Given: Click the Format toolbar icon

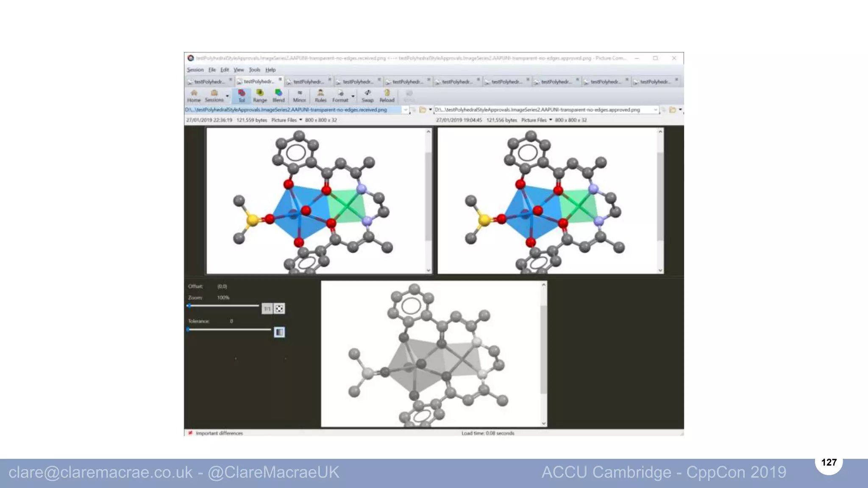Looking at the screenshot, I should pyautogui.click(x=340, y=96).
